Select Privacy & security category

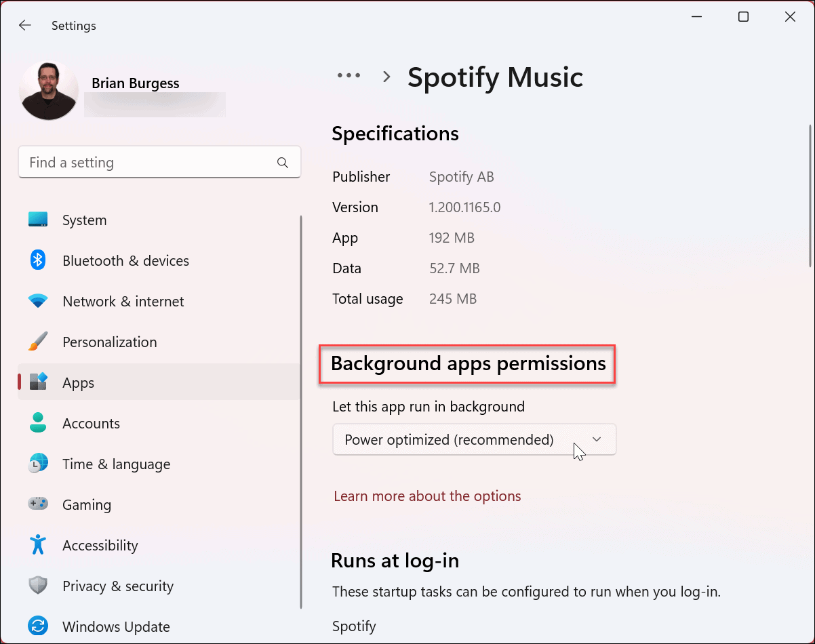(x=159, y=586)
